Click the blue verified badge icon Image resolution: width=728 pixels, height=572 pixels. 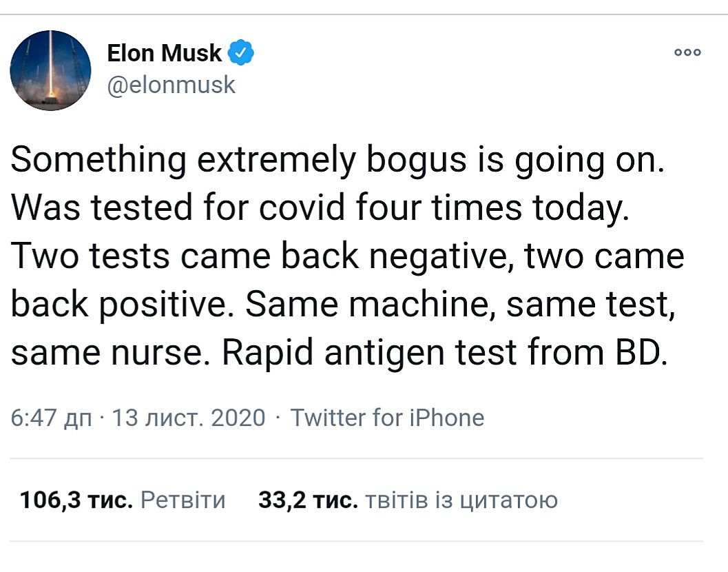tap(241, 53)
